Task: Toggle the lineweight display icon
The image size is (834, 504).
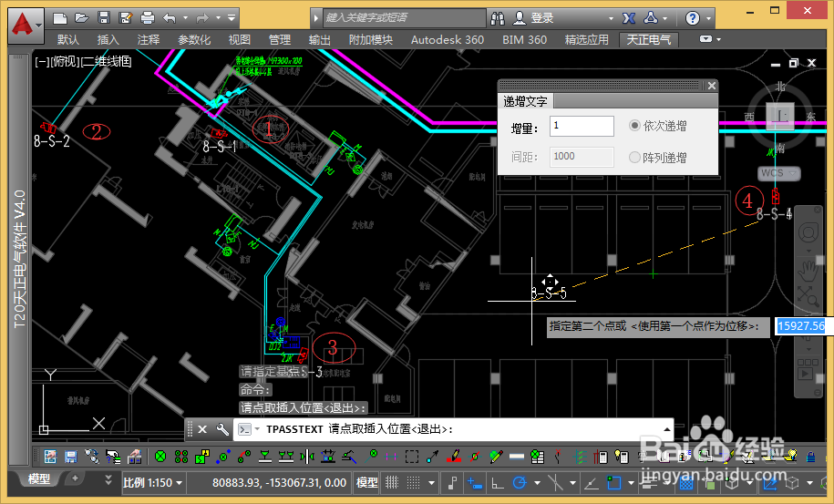Action: 648,483
